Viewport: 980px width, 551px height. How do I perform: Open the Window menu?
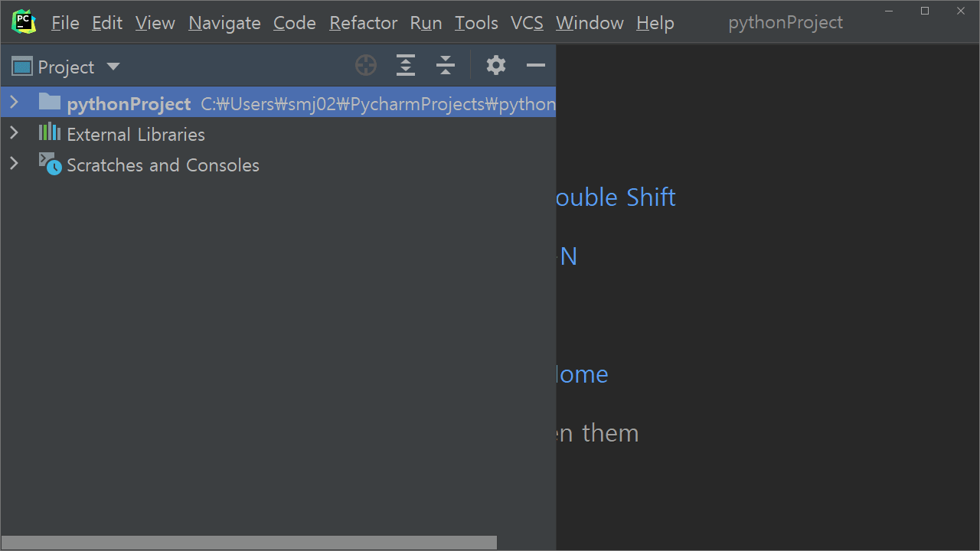click(590, 23)
